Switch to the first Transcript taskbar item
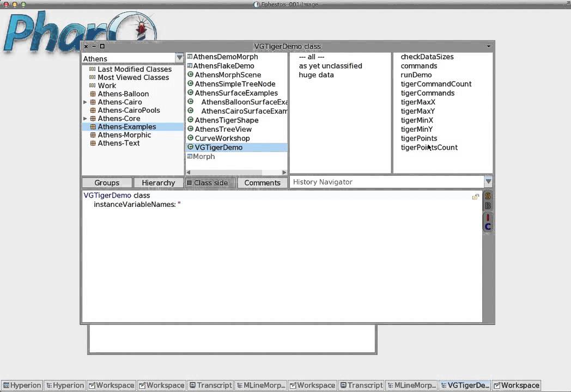The height and width of the screenshot is (392, 571). point(211,385)
